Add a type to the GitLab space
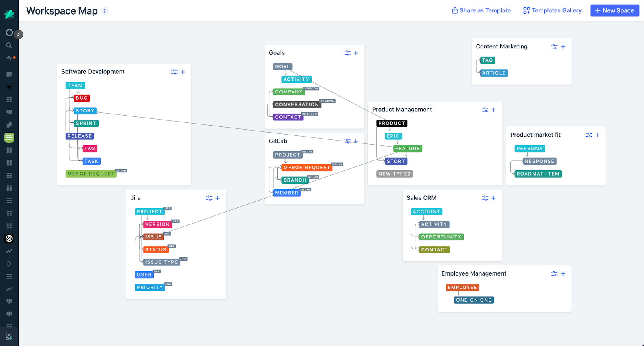Image resolution: width=644 pixels, height=346 pixels. 356,141
